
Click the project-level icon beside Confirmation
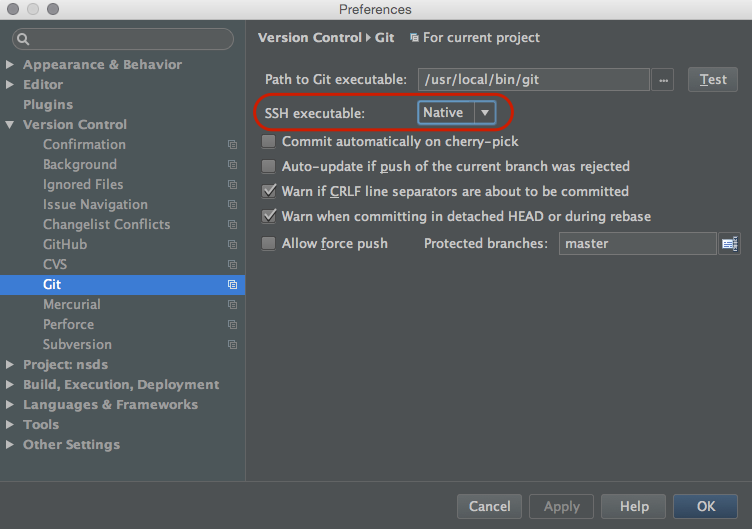point(233,144)
